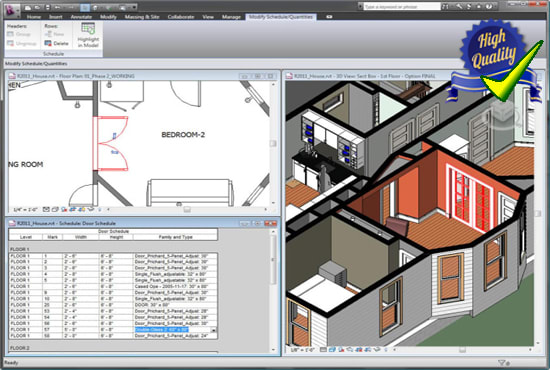The height and width of the screenshot is (370, 550).
Task: Click the Highlight in Model button
Action: [x=88, y=35]
